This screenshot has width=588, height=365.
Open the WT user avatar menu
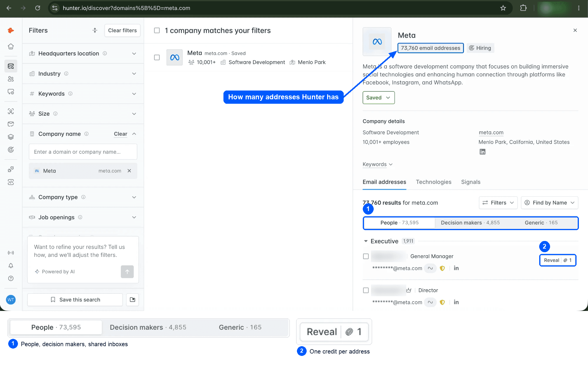(11, 300)
